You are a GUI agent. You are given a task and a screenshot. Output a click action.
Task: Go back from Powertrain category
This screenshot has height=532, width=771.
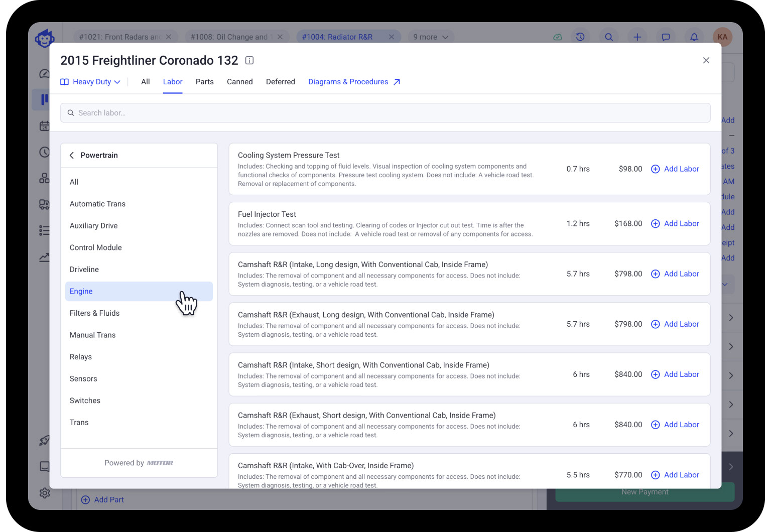(72, 156)
